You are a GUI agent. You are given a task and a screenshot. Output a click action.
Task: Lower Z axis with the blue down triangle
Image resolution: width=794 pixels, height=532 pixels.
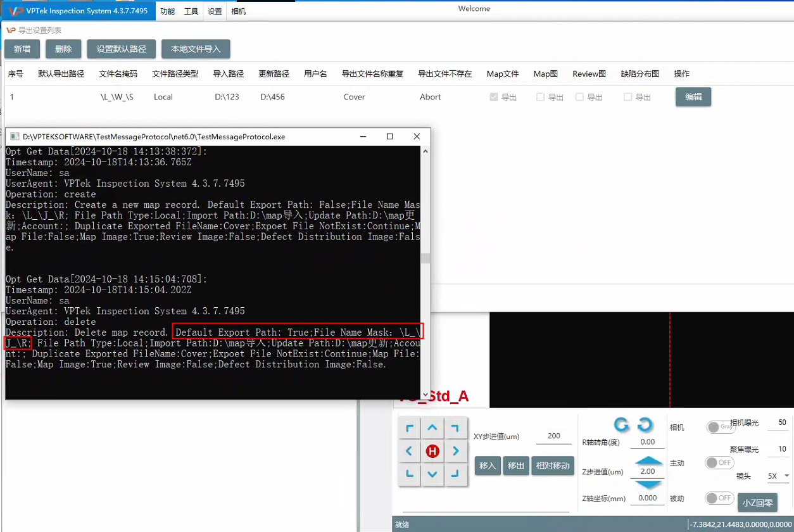648,484
